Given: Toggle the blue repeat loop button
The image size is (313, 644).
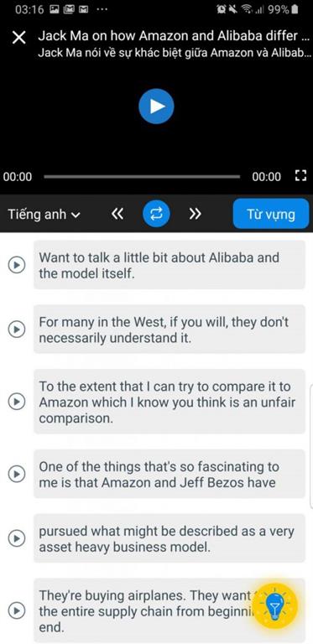Looking at the screenshot, I should point(156,214).
